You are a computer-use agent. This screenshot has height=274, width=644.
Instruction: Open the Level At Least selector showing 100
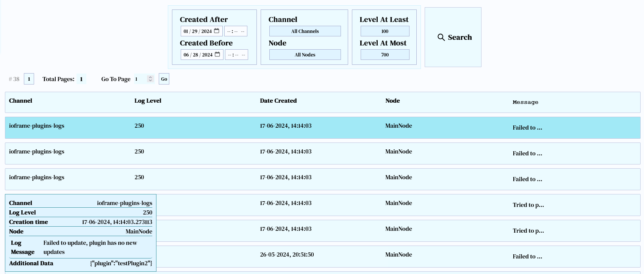385,31
